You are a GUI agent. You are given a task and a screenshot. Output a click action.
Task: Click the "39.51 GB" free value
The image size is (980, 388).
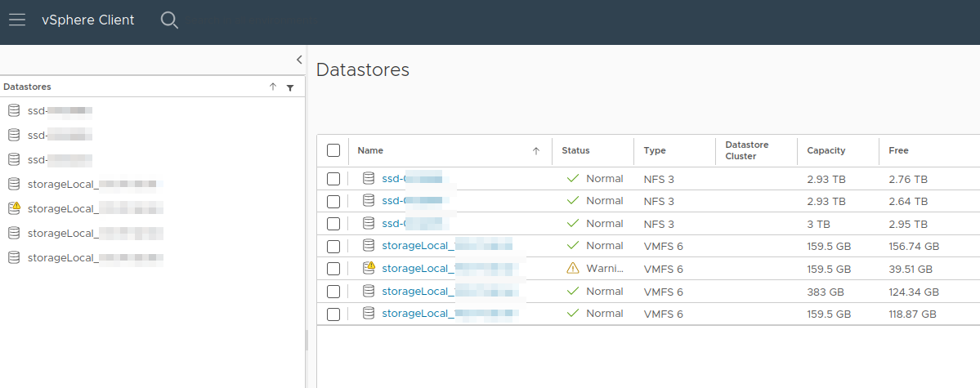911,270
